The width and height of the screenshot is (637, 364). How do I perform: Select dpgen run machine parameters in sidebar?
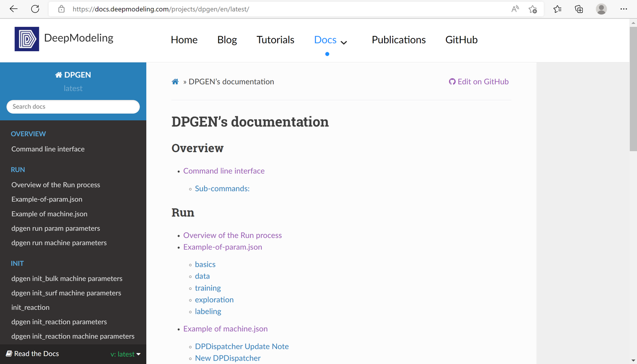coord(59,243)
